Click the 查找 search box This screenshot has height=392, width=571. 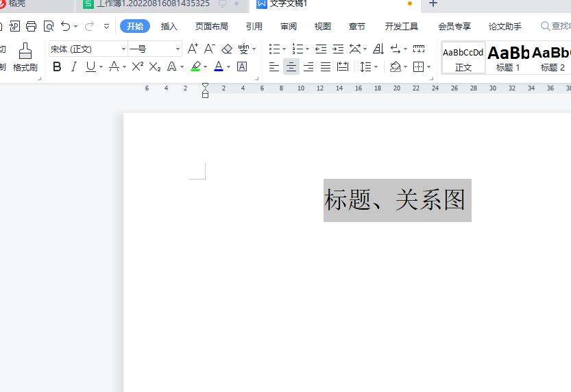pyautogui.click(x=556, y=26)
